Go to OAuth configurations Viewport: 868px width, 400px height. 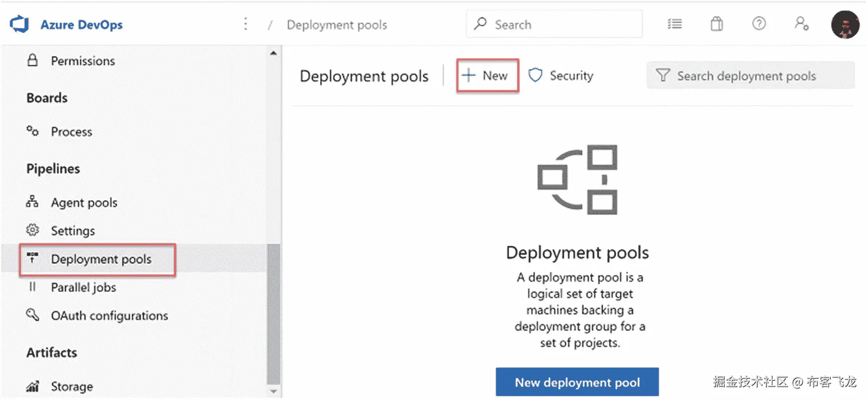[109, 315]
